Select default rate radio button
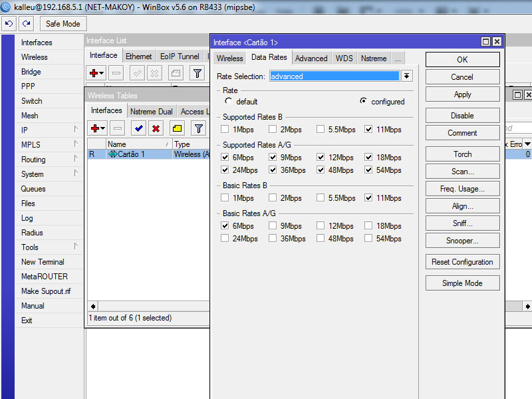This screenshot has height=399, width=532. (x=228, y=101)
